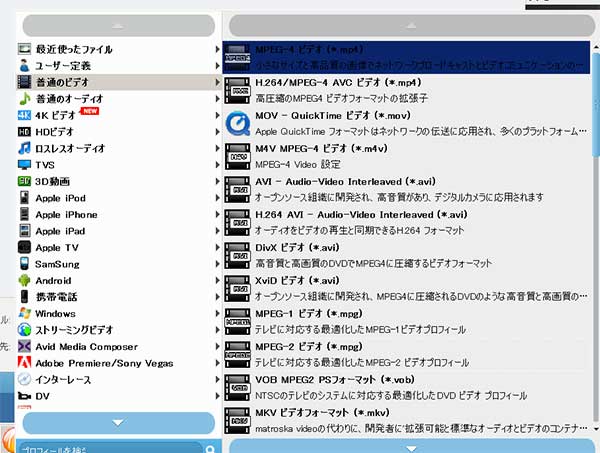
Task: Click the MKV ビデオフォーマット film icon
Action: [x=239, y=419]
